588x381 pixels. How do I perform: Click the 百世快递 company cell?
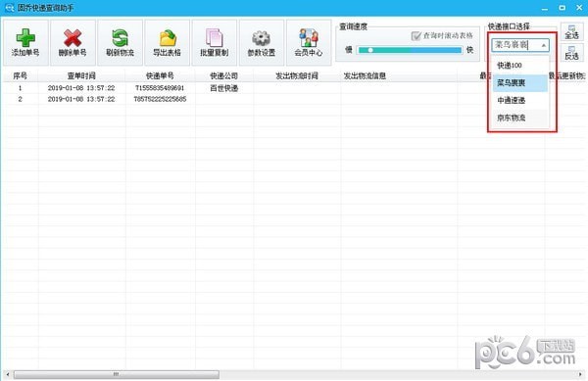coord(223,88)
